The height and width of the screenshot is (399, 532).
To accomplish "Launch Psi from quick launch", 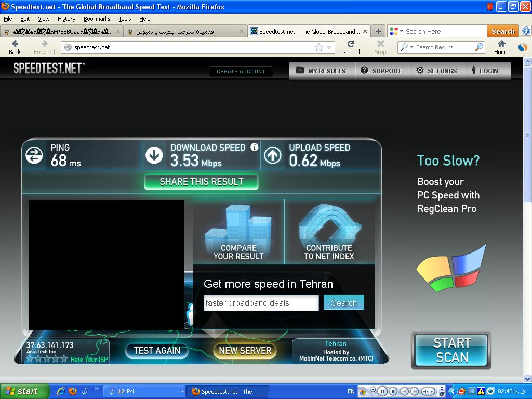I will (85, 391).
